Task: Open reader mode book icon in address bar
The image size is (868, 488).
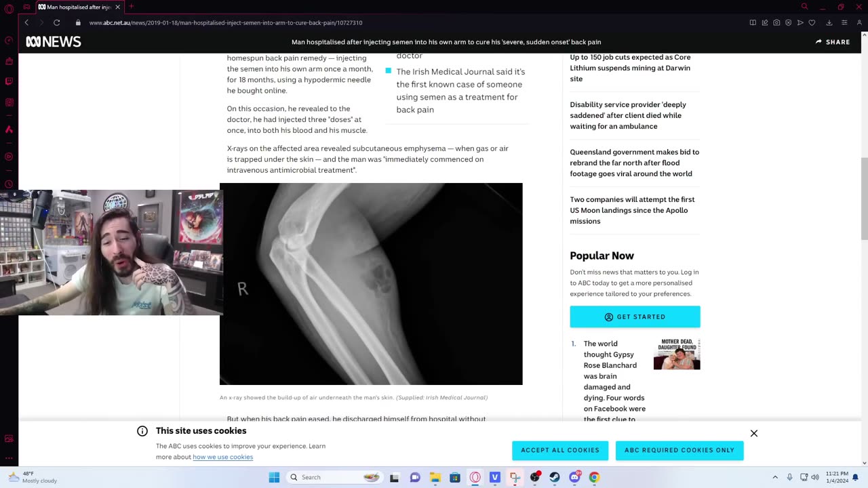Action: point(753,22)
